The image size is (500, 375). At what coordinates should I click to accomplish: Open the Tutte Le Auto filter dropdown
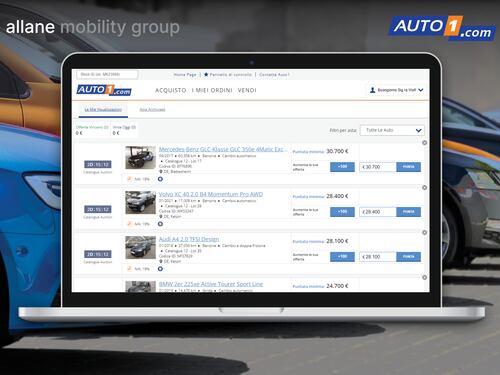point(392,130)
